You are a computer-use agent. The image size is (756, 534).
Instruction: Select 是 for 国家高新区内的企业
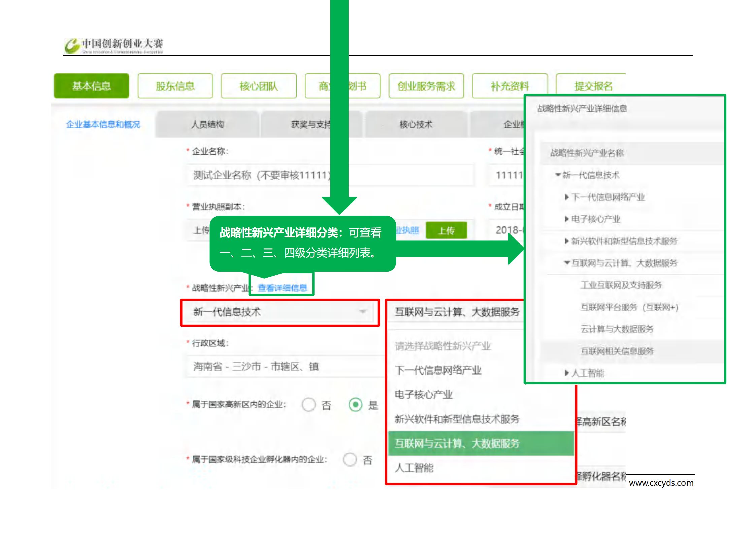pyautogui.click(x=356, y=404)
